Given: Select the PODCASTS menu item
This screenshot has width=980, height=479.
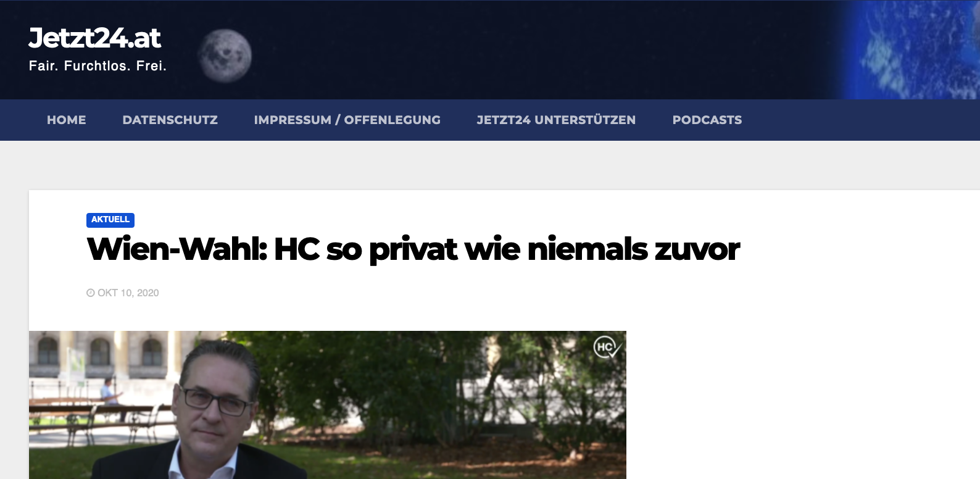Looking at the screenshot, I should (707, 120).
